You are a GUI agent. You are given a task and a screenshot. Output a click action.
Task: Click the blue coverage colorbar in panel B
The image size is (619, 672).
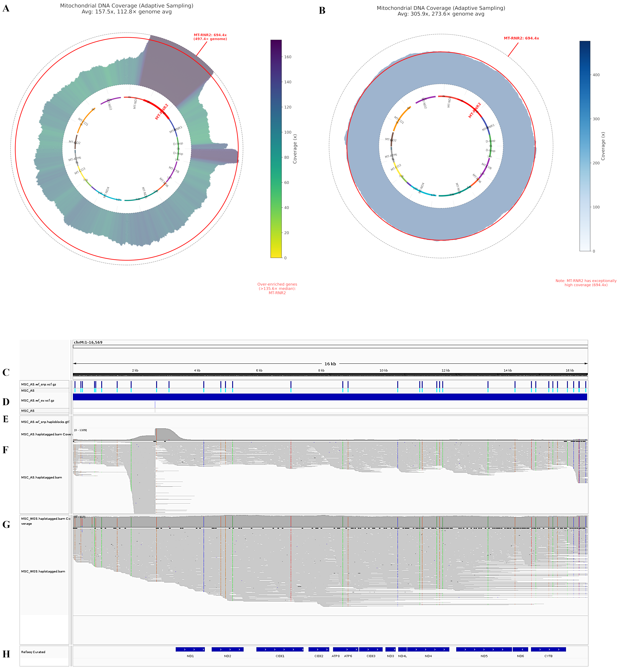(x=585, y=146)
